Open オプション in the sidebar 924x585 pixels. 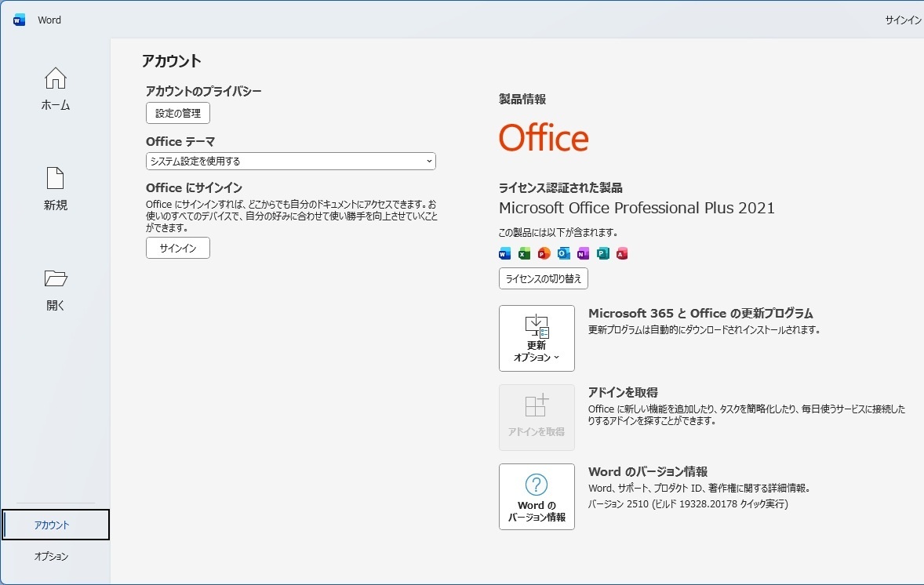[x=51, y=556]
